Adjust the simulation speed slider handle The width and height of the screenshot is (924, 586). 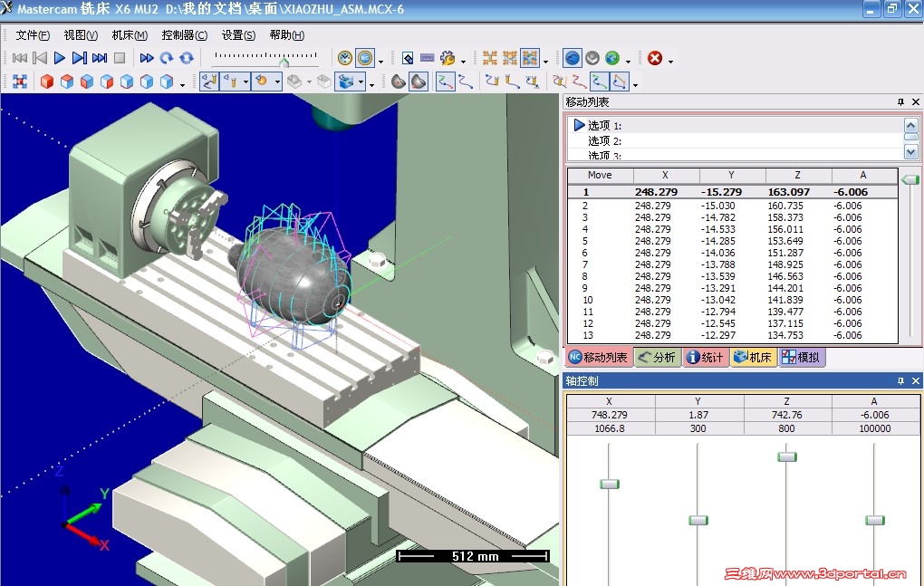click(284, 62)
